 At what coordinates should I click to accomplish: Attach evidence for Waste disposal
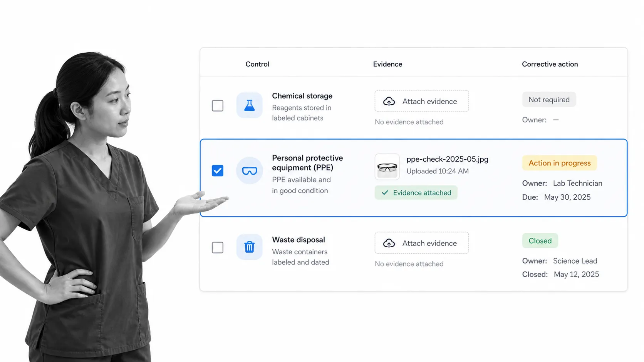pyautogui.click(x=422, y=243)
